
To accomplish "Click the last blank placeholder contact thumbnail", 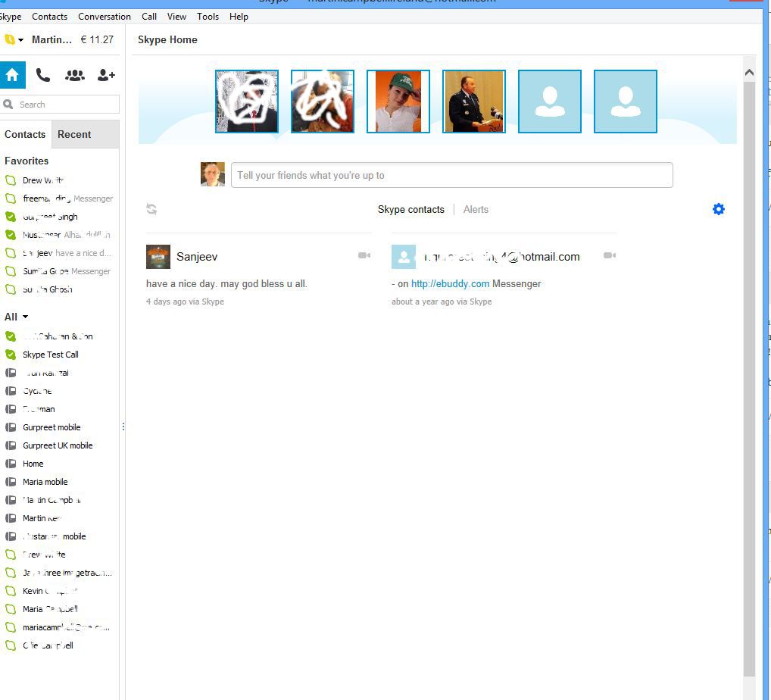I will click(626, 102).
